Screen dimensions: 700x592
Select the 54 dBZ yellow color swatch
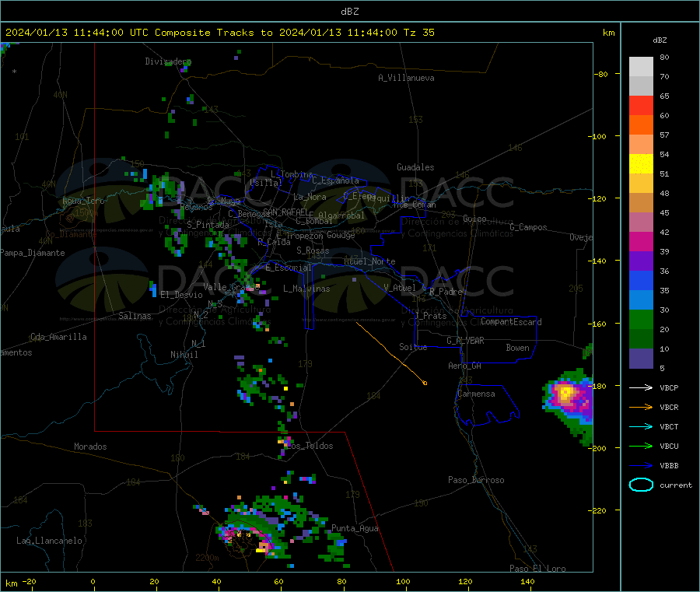point(641,164)
